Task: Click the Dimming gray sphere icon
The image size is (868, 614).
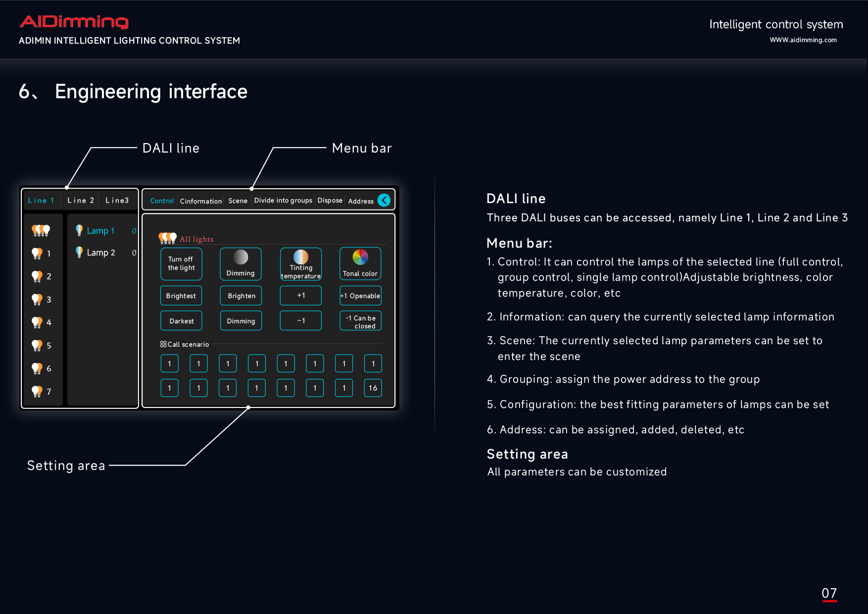Action: 241,257
